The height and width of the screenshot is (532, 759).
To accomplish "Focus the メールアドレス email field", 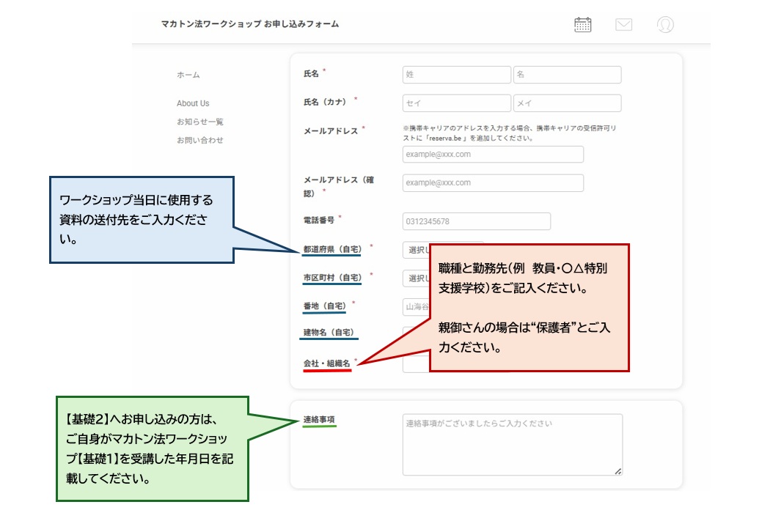I will coord(493,155).
